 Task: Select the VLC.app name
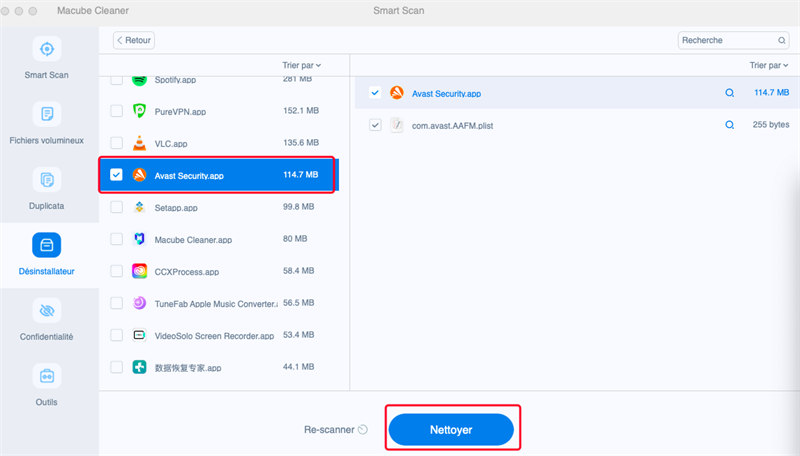click(171, 144)
